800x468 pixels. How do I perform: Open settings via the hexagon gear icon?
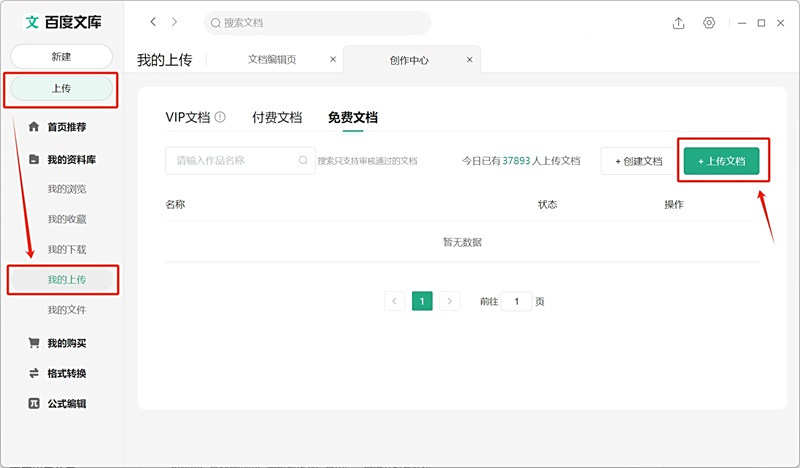pos(709,23)
